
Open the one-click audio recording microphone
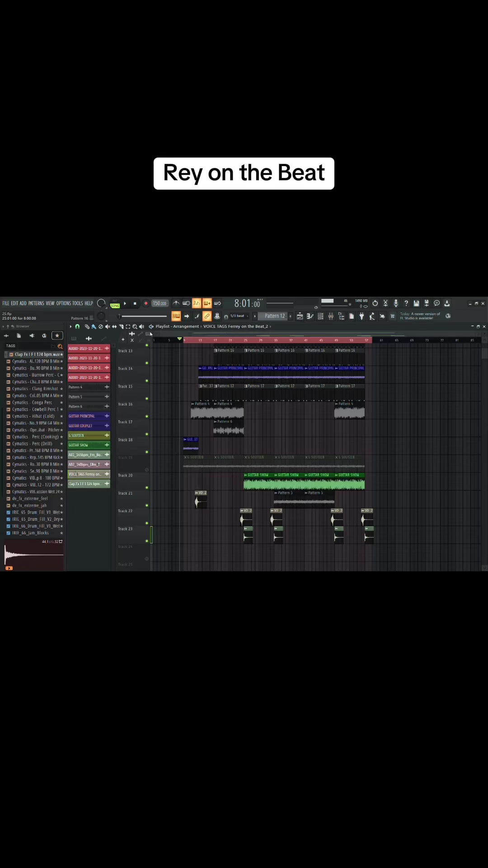tap(396, 303)
